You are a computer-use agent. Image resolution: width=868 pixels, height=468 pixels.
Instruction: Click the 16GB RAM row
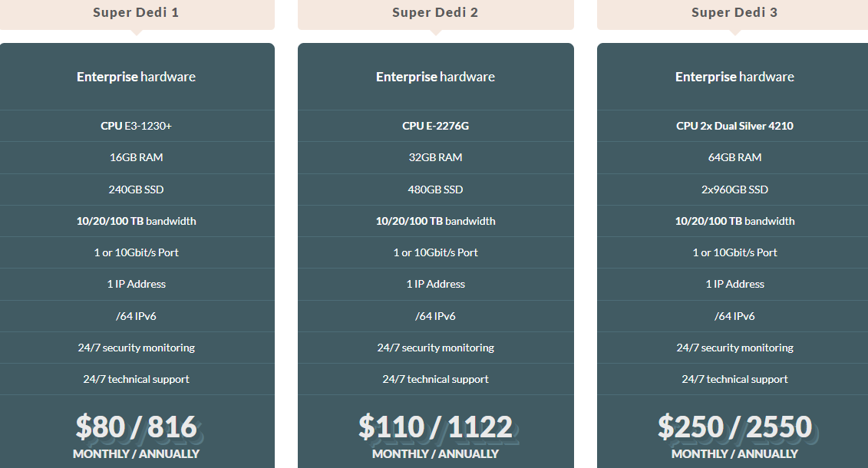pyautogui.click(x=136, y=157)
